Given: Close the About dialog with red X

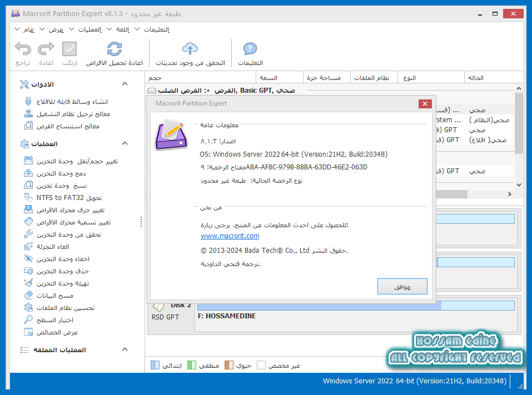Looking at the screenshot, I should tap(425, 103).
